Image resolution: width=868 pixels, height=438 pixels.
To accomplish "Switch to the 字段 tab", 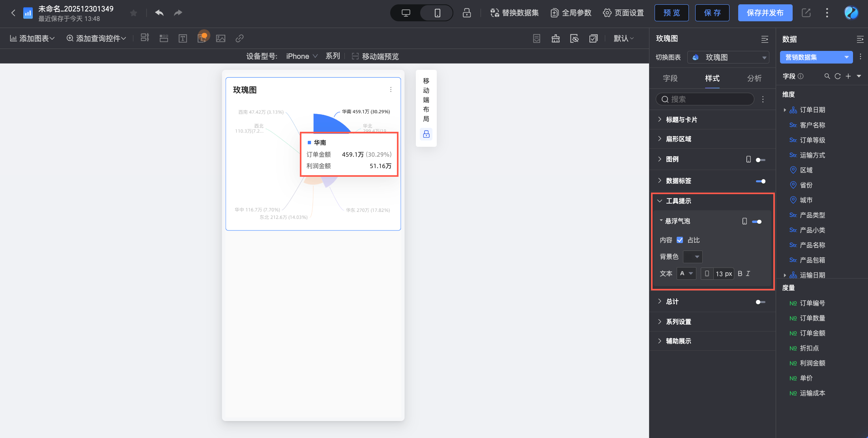I will tap(670, 78).
